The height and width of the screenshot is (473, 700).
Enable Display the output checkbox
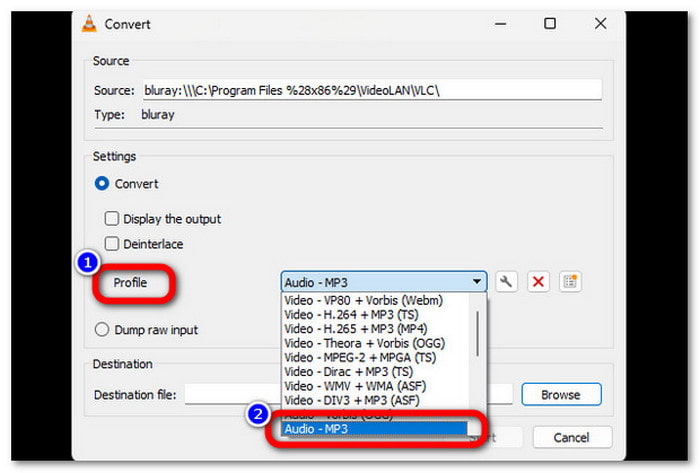(112, 219)
